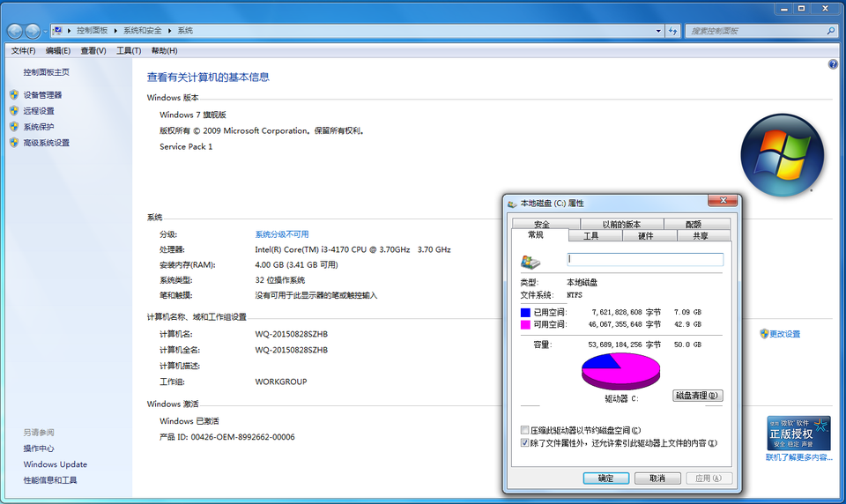Open 设备管理器 link

pos(42,95)
